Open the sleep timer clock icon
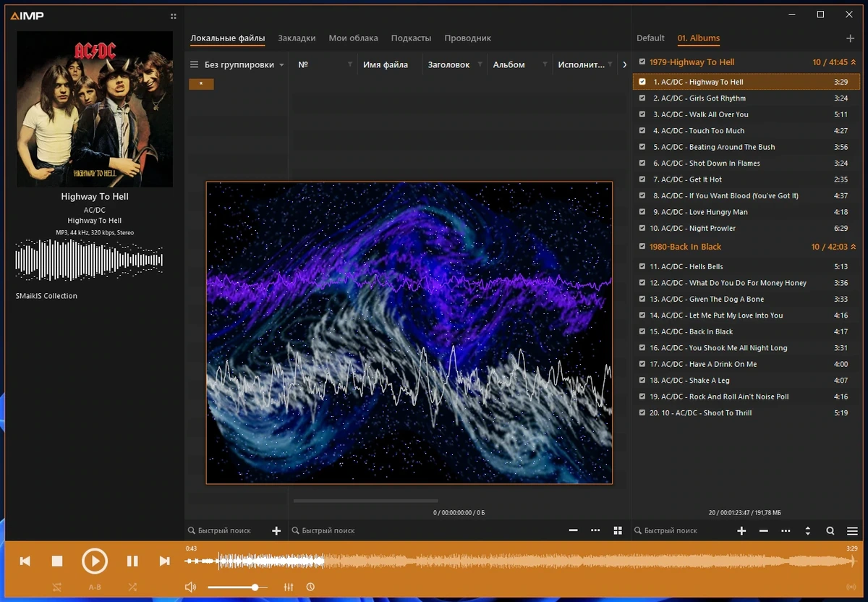Image resolution: width=868 pixels, height=602 pixels. (310, 587)
